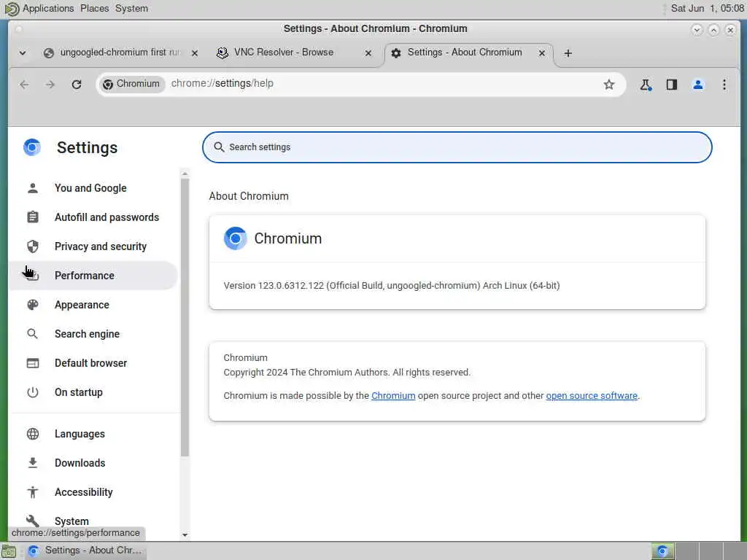Close the VNC Resolver tab

pyautogui.click(x=368, y=52)
